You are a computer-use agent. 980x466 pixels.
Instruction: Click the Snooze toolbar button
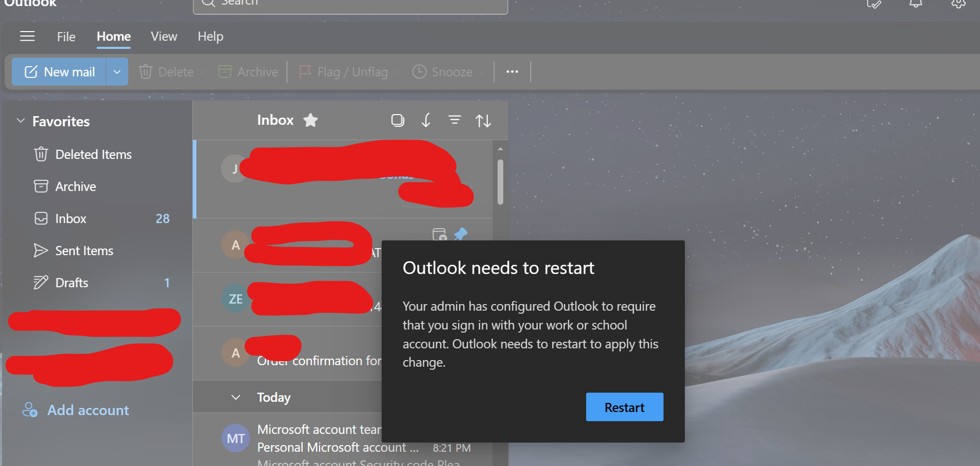[442, 72]
